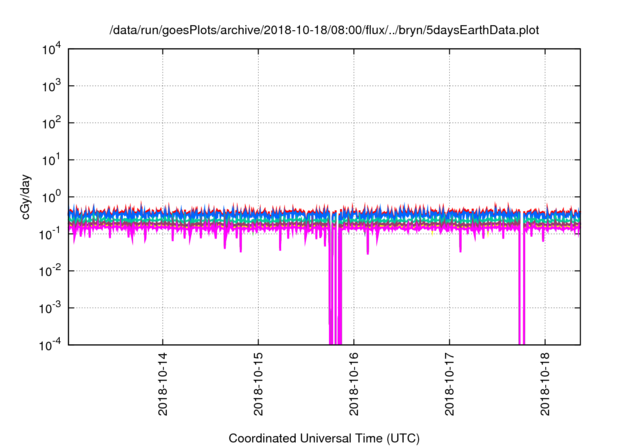Select the 2018-10-14 date label
Screen dimensions: 640x448
[162, 384]
